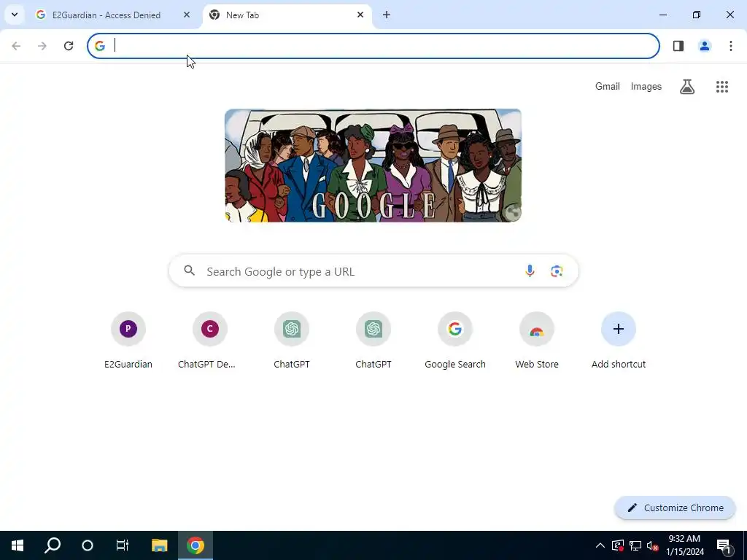The image size is (747, 560).
Task: Open the Google apps grid
Action: pos(722,87)
